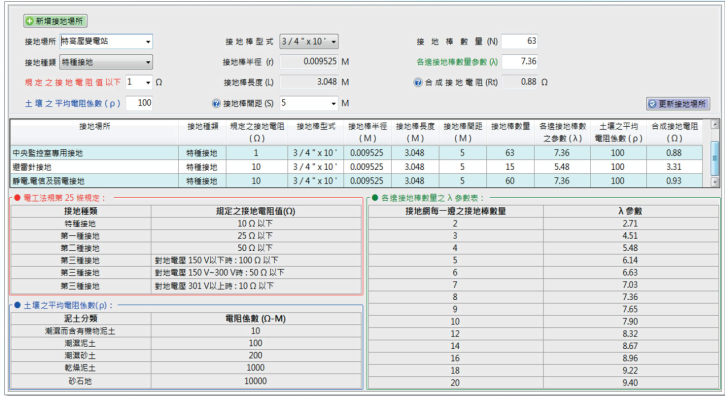Screen dimensions: 725x396
Task: Click the 6.14 λ parameter value
Action: point(630,260)
